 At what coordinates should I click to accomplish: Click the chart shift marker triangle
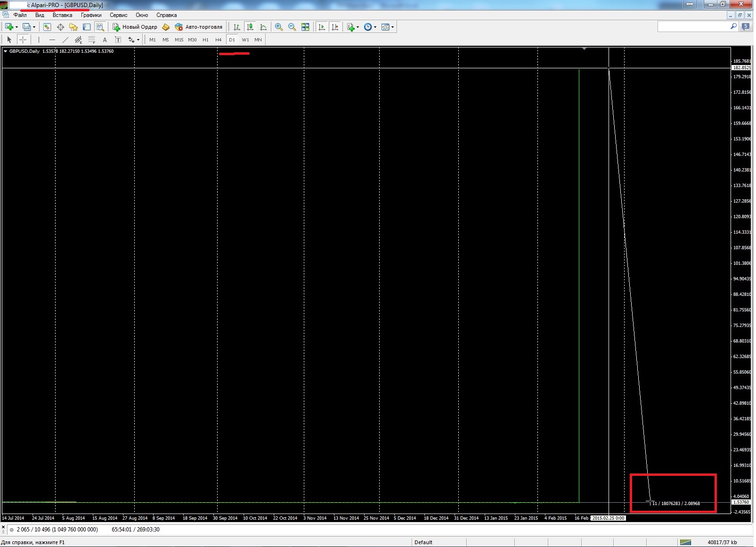tap(584, 49)
